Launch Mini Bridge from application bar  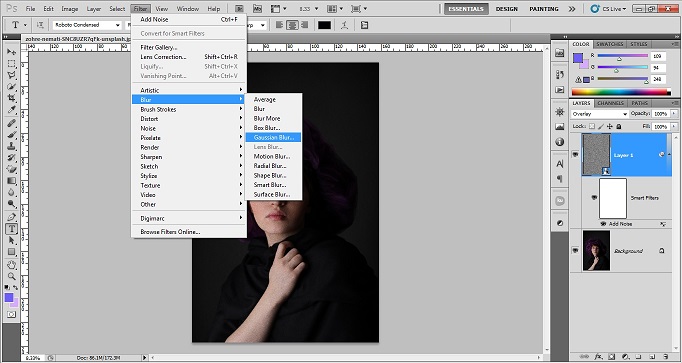point(257,8)
